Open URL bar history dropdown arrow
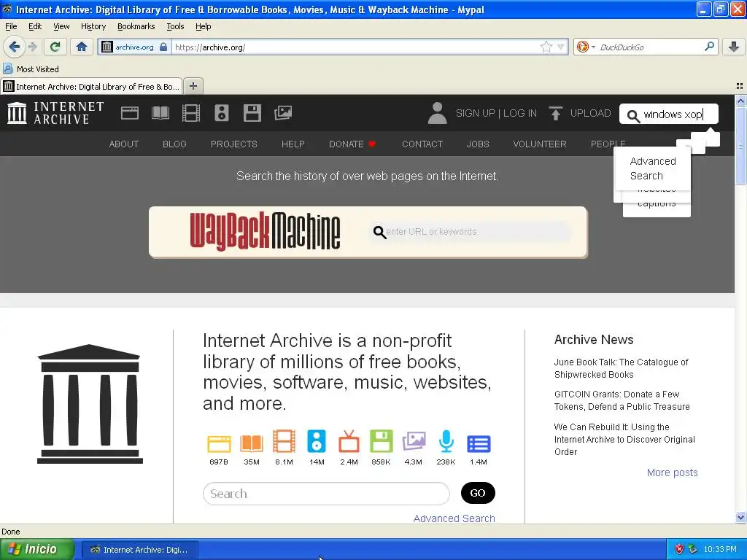747x560 pixels. [x=561, y=47]
